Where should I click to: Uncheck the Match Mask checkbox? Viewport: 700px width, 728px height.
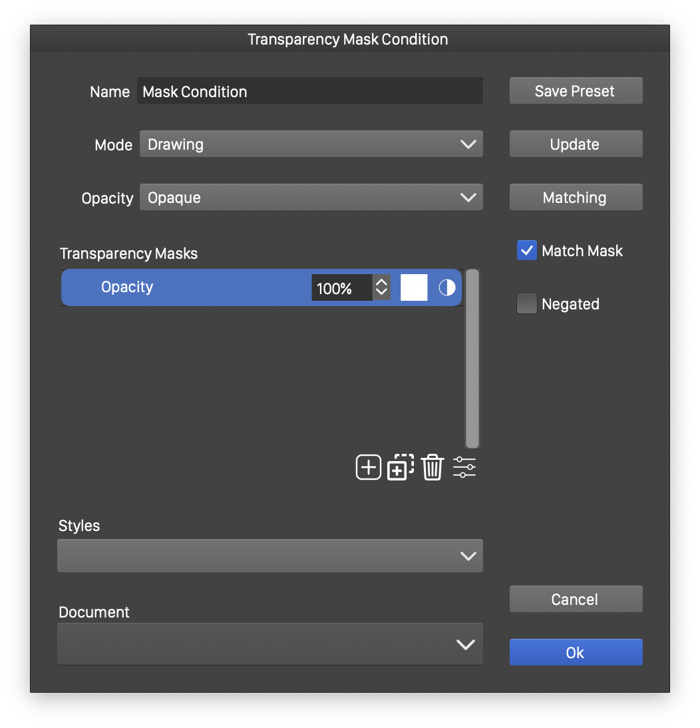527,251
